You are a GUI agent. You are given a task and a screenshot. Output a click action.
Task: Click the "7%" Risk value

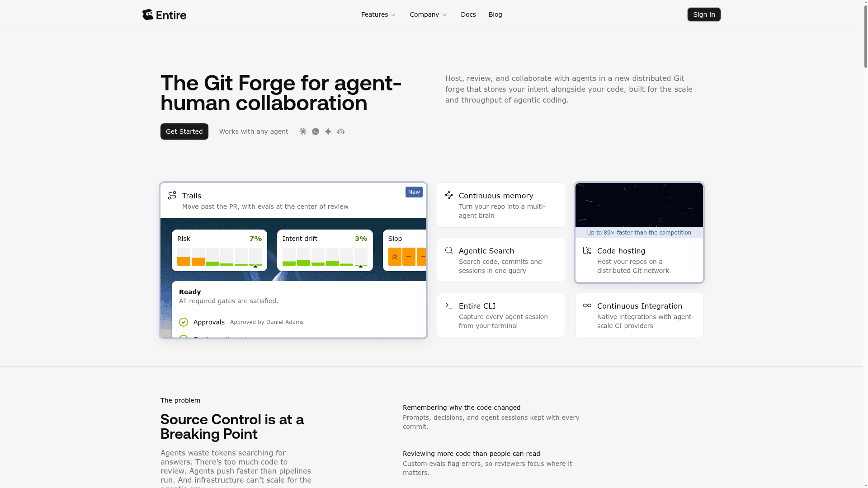point(255,239)
